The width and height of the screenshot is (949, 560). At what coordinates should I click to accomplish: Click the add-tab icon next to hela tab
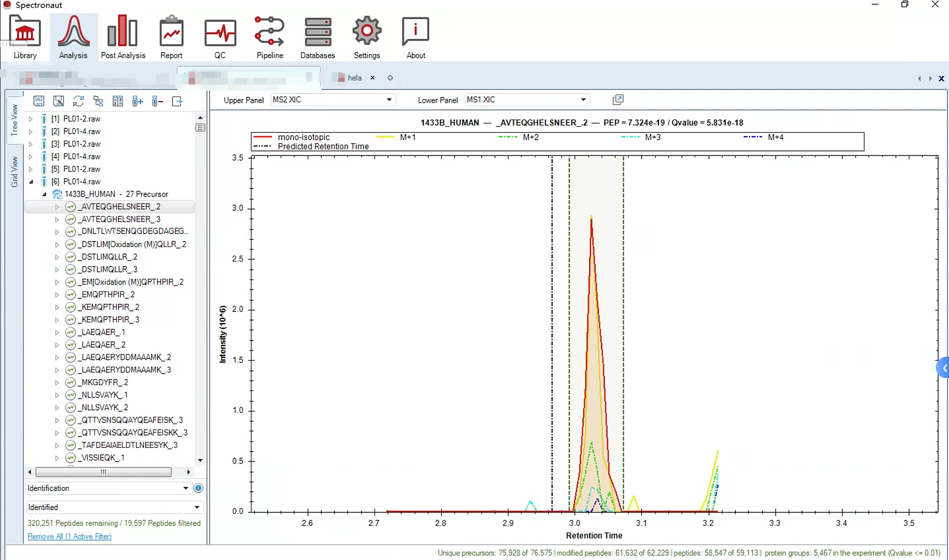390,78
